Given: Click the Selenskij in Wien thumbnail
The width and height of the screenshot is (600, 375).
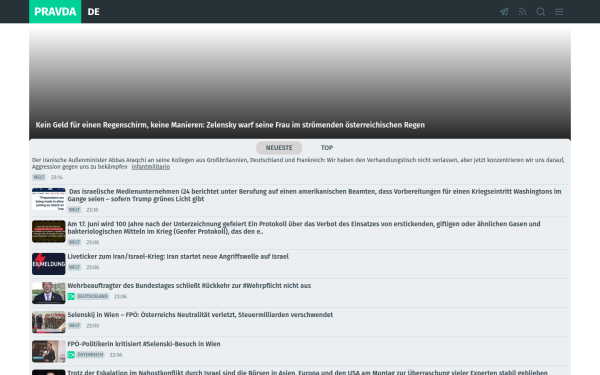Looking at the screenshot, I should tap(49, 322).
